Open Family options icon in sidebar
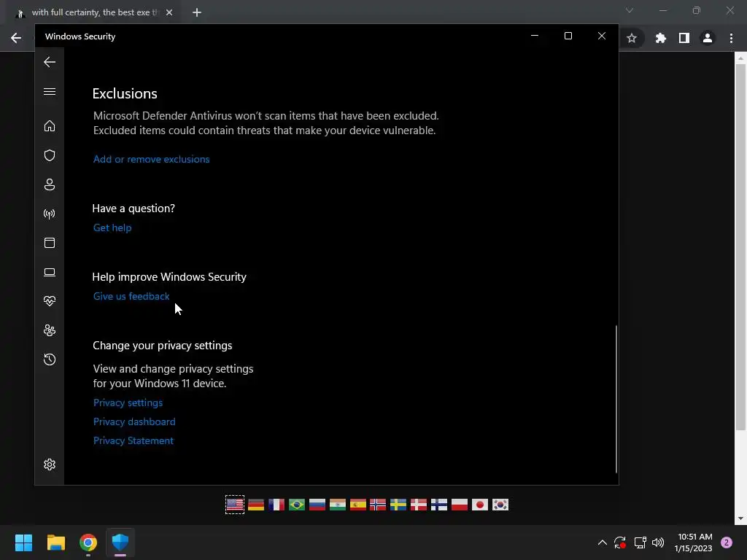This screenshot has height=560, width=747. tap(50, 330)
